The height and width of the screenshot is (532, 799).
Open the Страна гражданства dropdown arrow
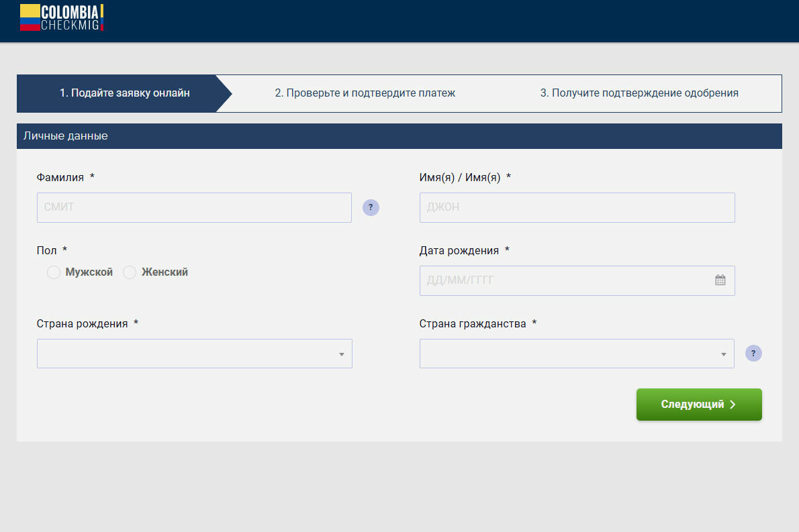click(x=724, y=354)
